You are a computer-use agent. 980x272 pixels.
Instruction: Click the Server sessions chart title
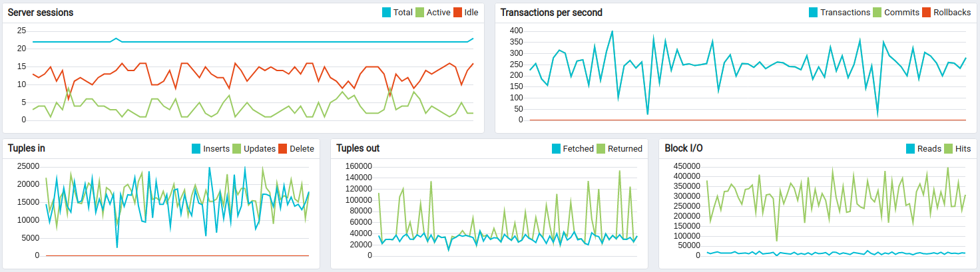(41, 13)
